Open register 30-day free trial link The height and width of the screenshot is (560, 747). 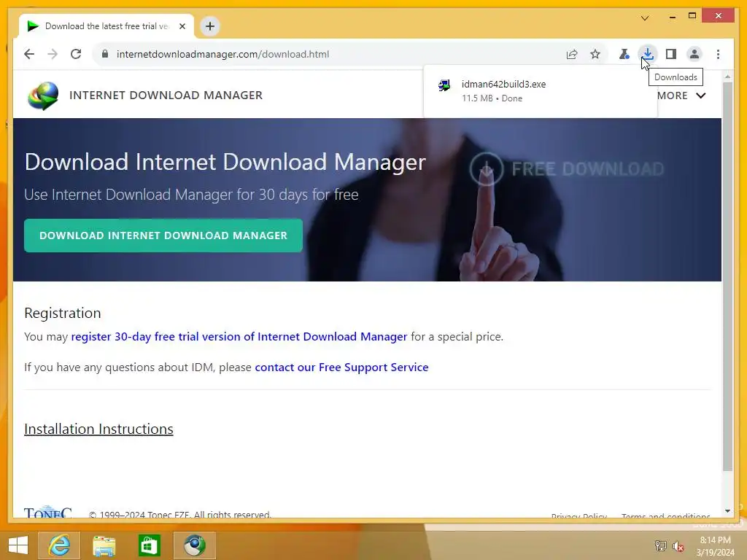click(239, 336)
